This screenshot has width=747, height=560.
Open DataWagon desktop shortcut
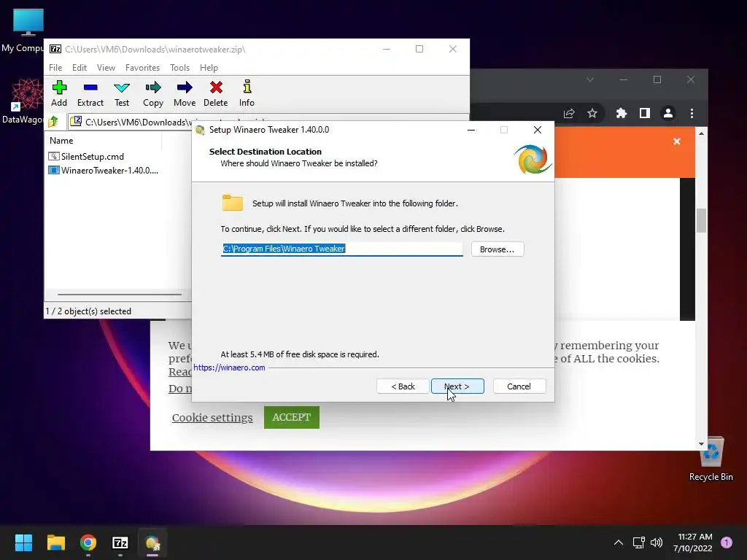coord(27,101)
